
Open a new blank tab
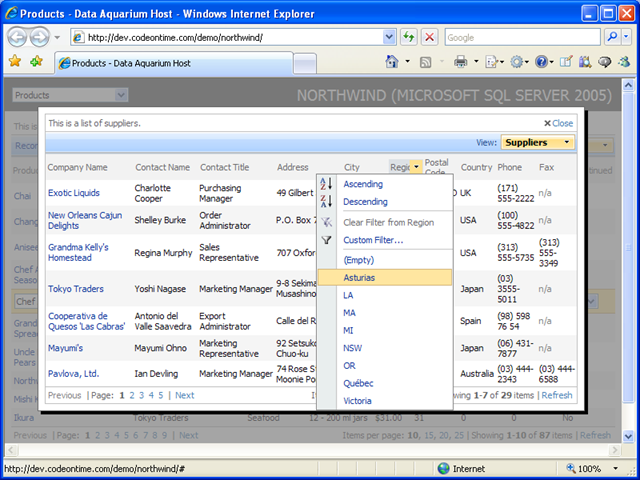pos(305,64)
